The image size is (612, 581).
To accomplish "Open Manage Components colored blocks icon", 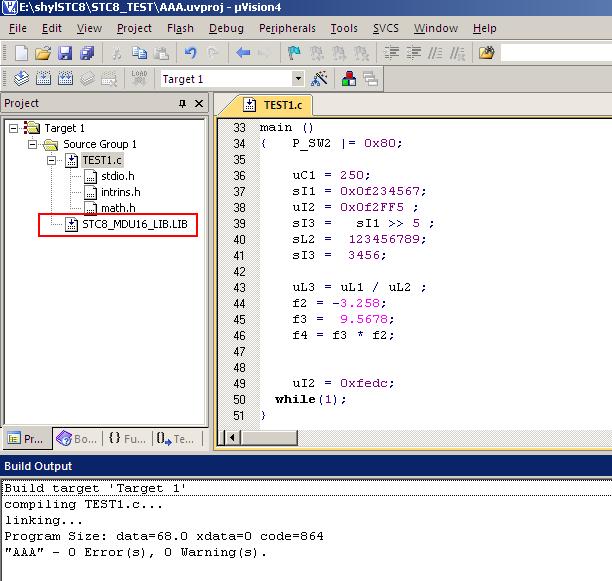I will click(x=349, y=79).
